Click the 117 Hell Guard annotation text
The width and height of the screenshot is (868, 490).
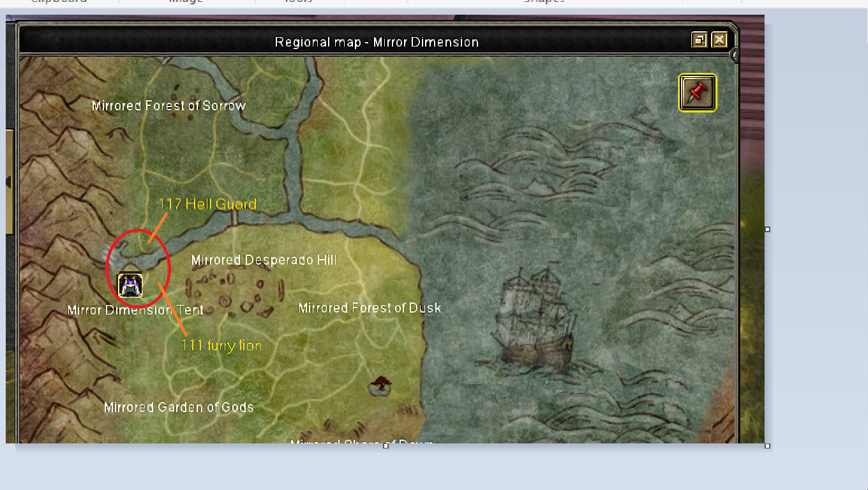(x=207, y=204)
